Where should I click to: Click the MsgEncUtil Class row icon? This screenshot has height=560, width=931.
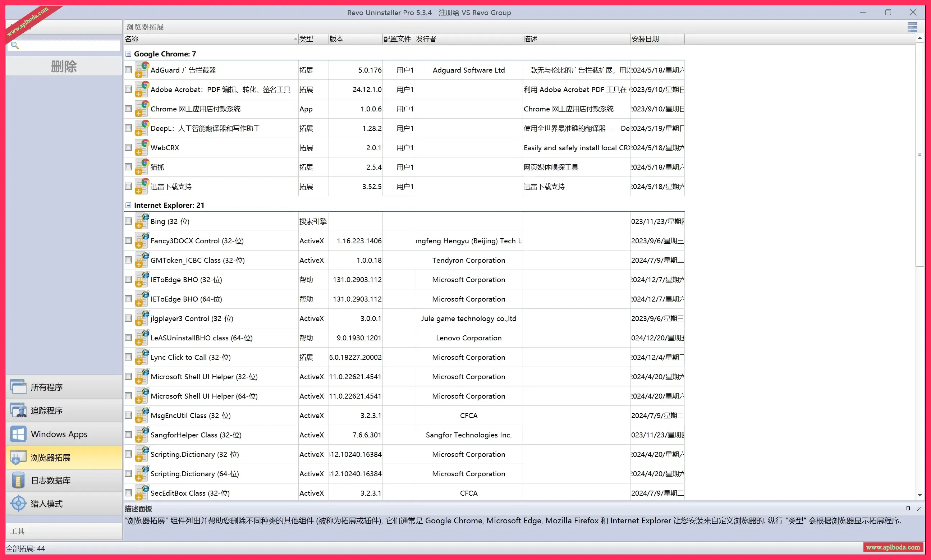(x=142, y=416)
